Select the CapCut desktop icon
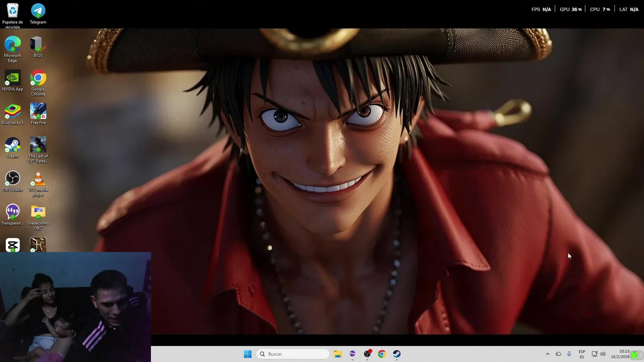This screenshot has height=362, width=644. pos(13,245)
